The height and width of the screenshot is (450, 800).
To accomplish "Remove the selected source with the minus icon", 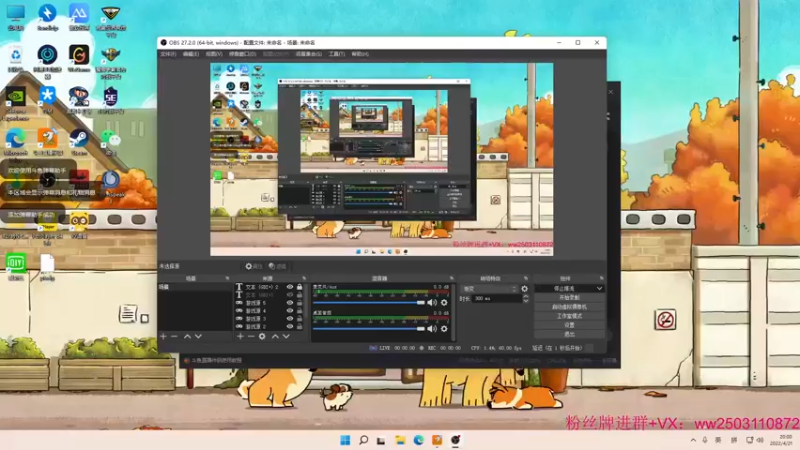I will point(251,336).
